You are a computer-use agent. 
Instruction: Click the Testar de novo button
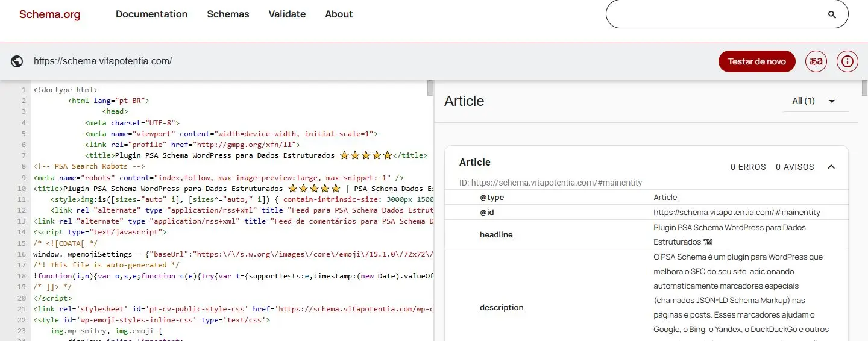coord(757,61)
